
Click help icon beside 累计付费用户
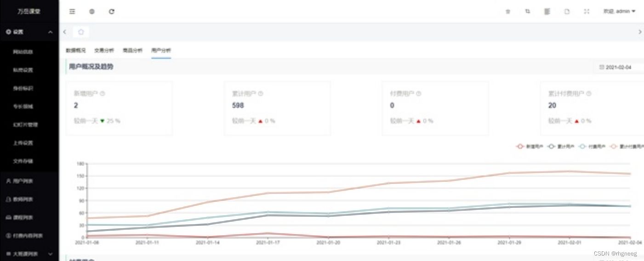pos(589,93)
